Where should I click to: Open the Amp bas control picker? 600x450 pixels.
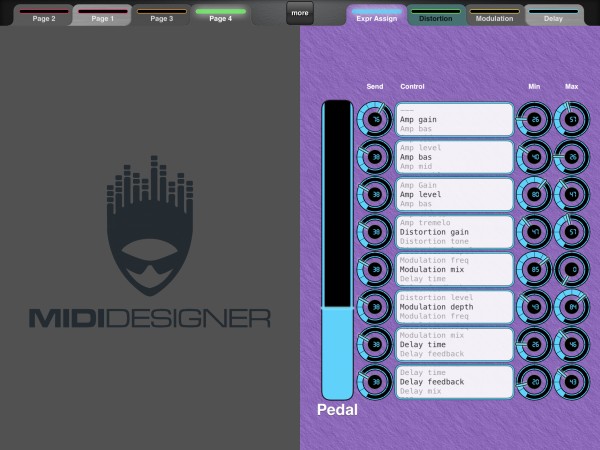click(455, 157)
